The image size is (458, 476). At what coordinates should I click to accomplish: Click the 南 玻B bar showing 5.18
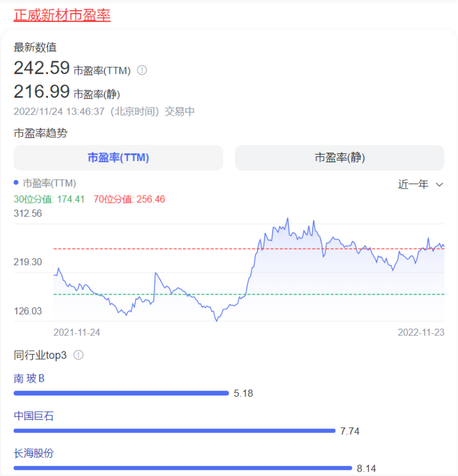[x=121, y=393]
